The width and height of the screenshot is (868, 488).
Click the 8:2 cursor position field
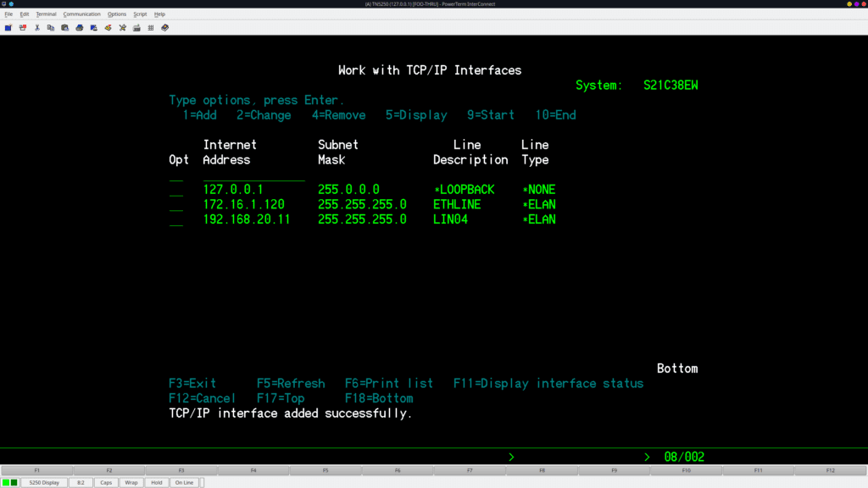tap(81, 482)
